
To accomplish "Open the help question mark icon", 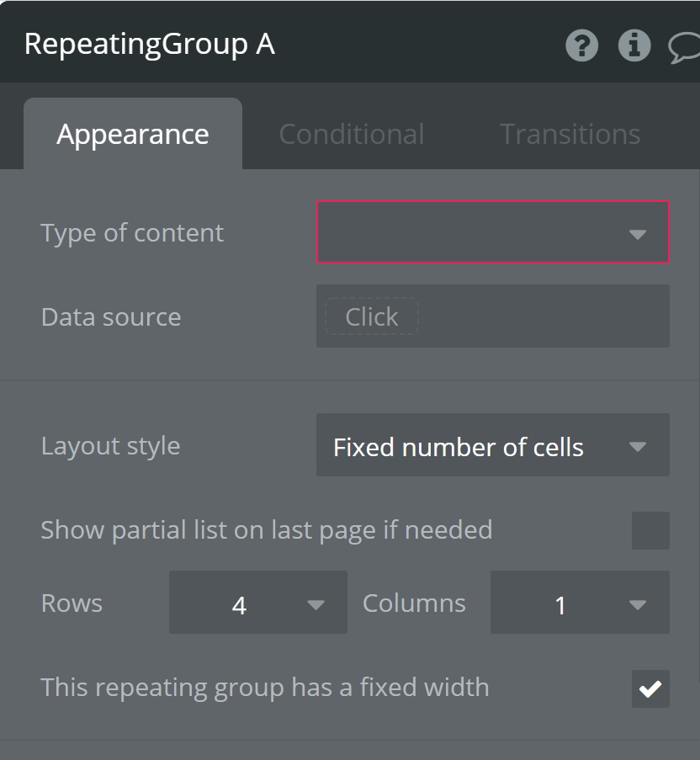I will 581,45.
